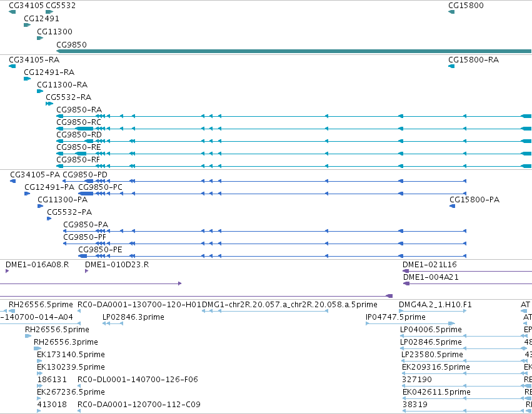Select the EK173140.5prime EST label
Screen dimensions: 532x414
pyautogui.click(x=71, y=355)
